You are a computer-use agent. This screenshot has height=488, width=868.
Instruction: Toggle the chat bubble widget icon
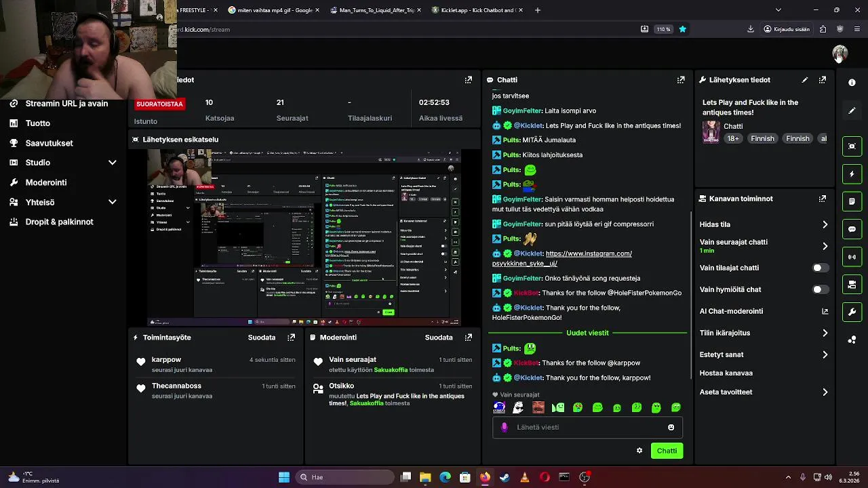coord(852,229)
